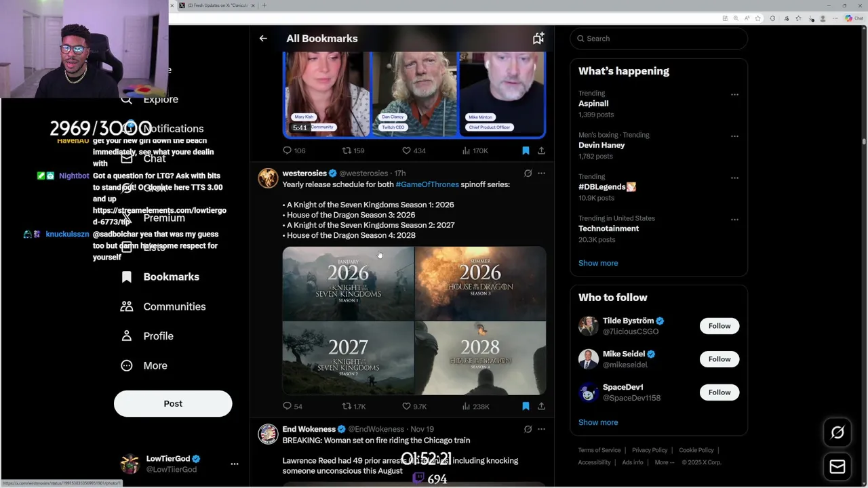Open a new browser tab

click(x=264, y=5)
